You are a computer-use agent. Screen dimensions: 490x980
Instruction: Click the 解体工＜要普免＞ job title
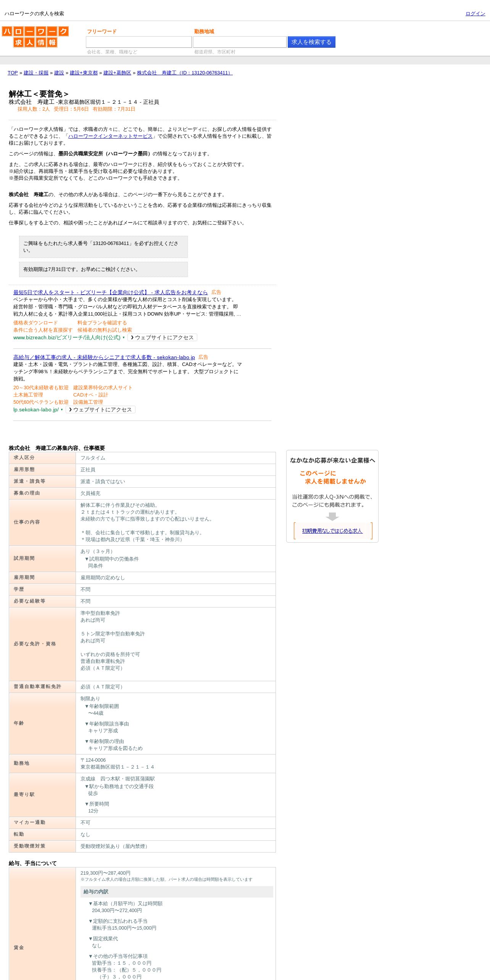(39, 94)
